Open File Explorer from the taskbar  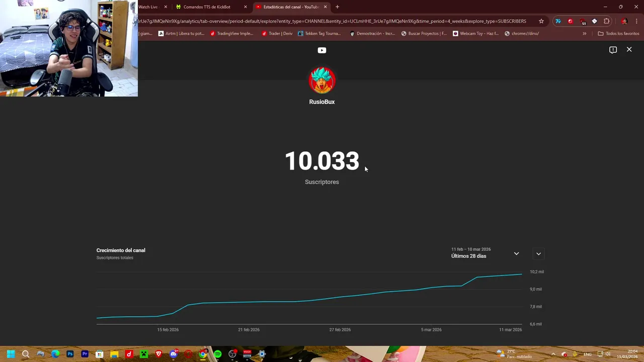[x=114, y=354]
